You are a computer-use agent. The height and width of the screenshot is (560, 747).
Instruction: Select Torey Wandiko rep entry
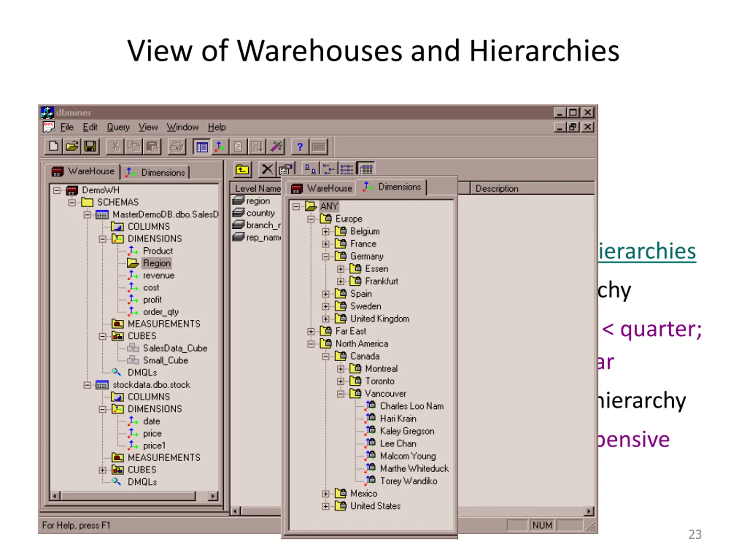pyautogui.click(x=409, y=481)
